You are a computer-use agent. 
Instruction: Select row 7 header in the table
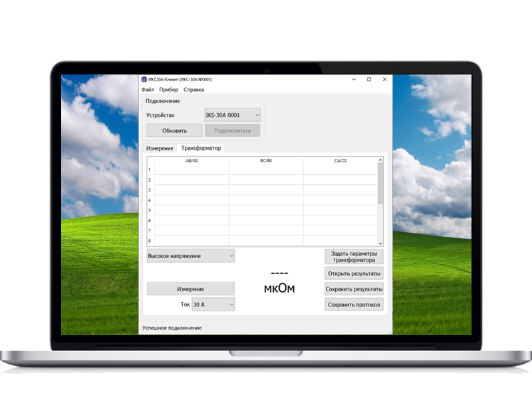[150, 231]
